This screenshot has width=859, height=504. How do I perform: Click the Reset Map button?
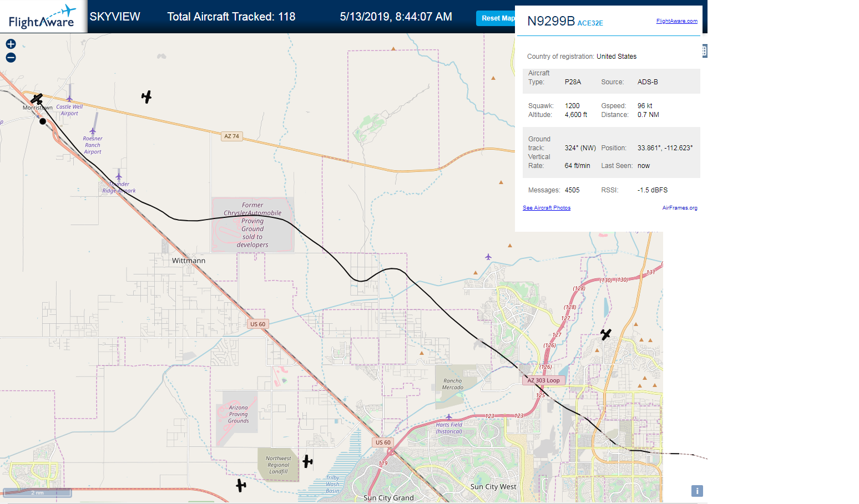click(x=496, y=18)
